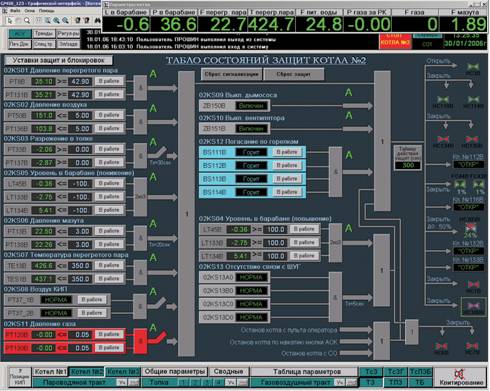
Task: Open Пароводяной тракт screen
Action: click(x=75, y=382)
